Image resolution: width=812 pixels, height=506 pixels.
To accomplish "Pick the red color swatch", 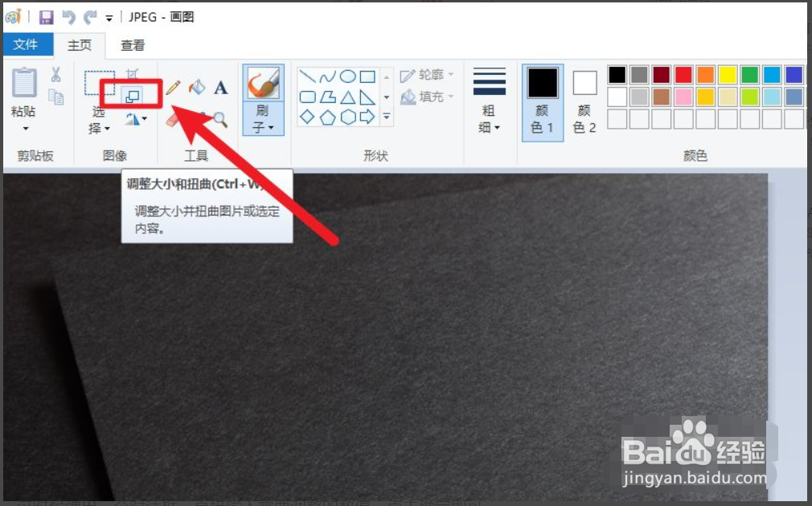I will pos(683,75).
